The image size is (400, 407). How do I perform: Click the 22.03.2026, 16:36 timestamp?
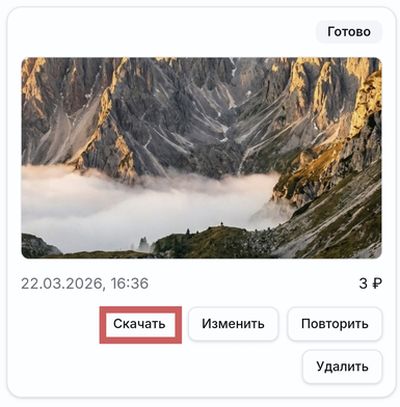click(x=85, y=284)
